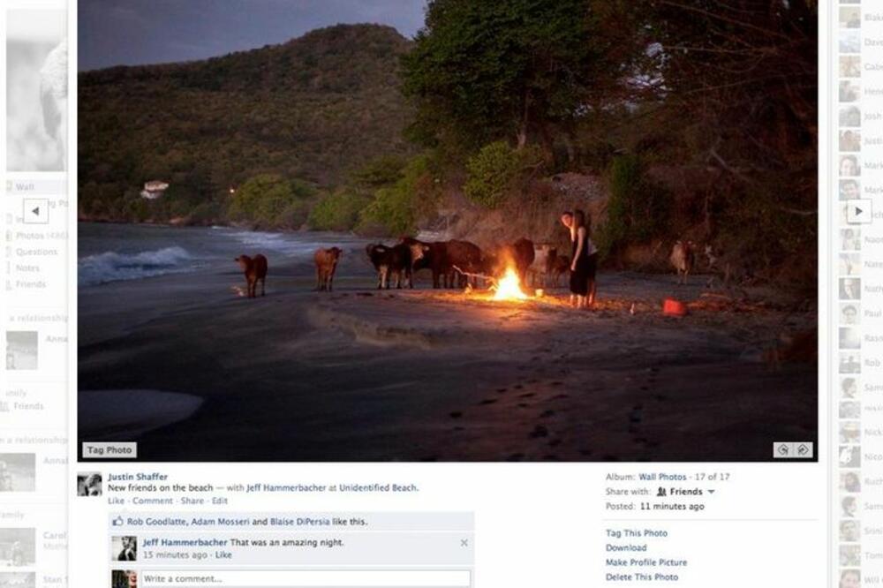Open the Wall Photos album link
The height and width of the screenshot is (588, 883).
coord(662,477)
